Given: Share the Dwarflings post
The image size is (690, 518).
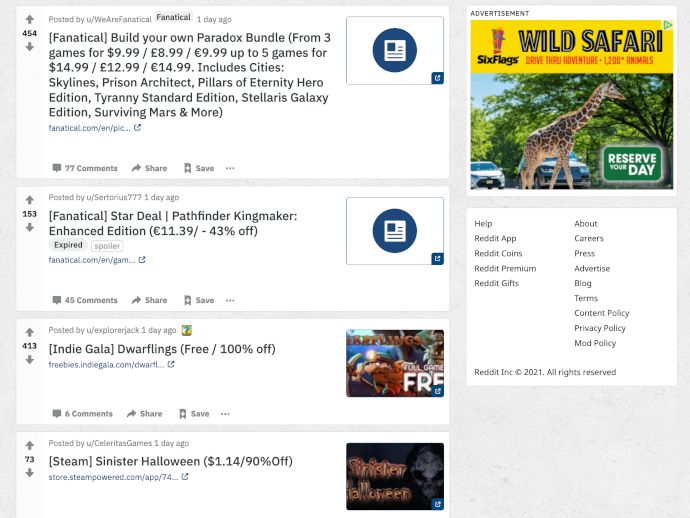Looking at the screenshot, I should pyautogui.click(x=144, y=414).
